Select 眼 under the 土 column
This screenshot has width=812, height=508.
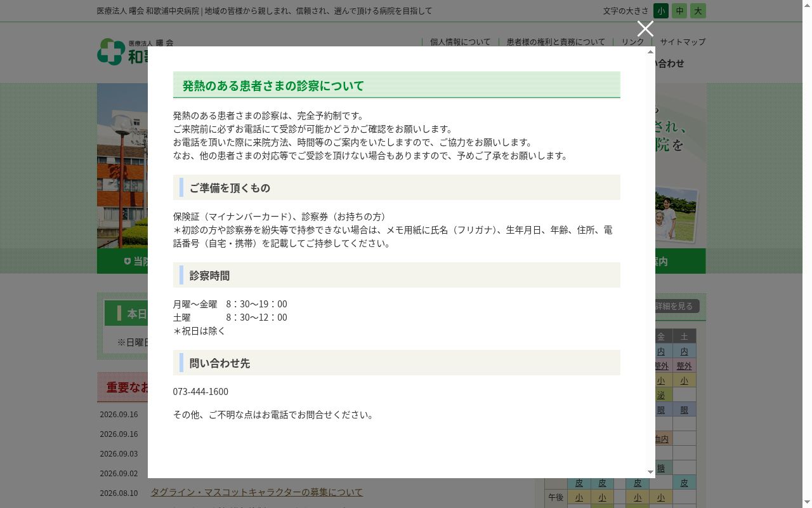pyautogui.click(x=684, y=410)
